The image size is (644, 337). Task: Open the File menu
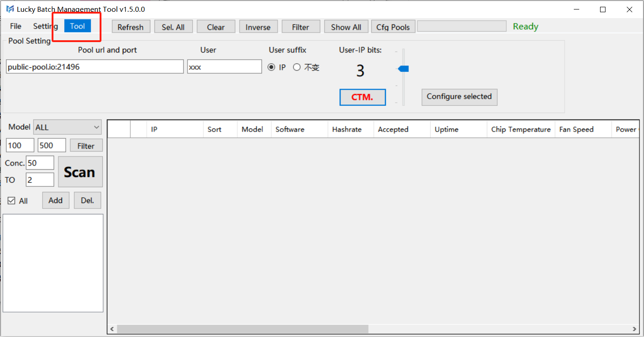tap(15, 26)
